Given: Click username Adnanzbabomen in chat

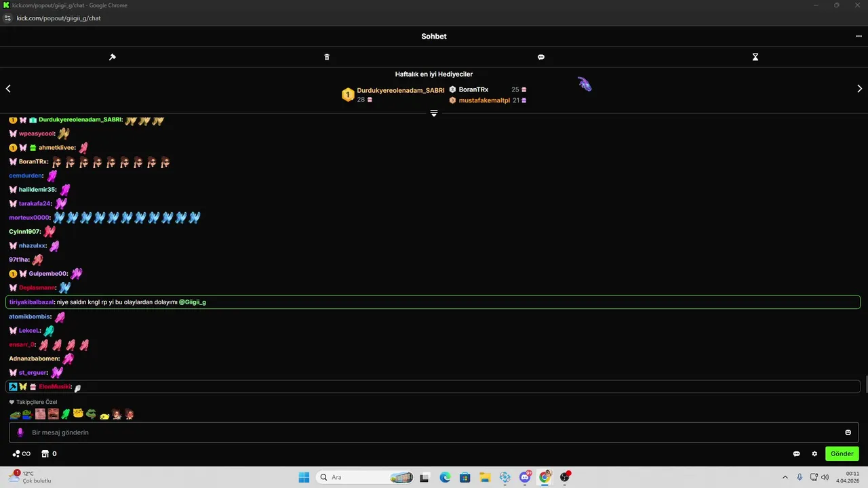Looking at the screenshot, I should (34, 359).
